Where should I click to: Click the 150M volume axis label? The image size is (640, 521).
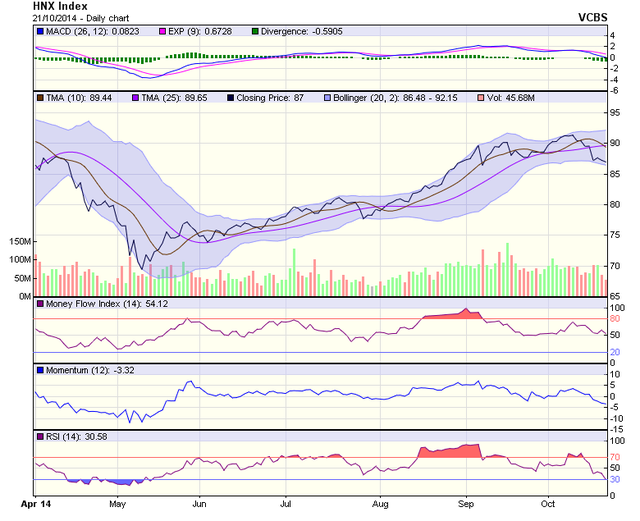[18, 242]
